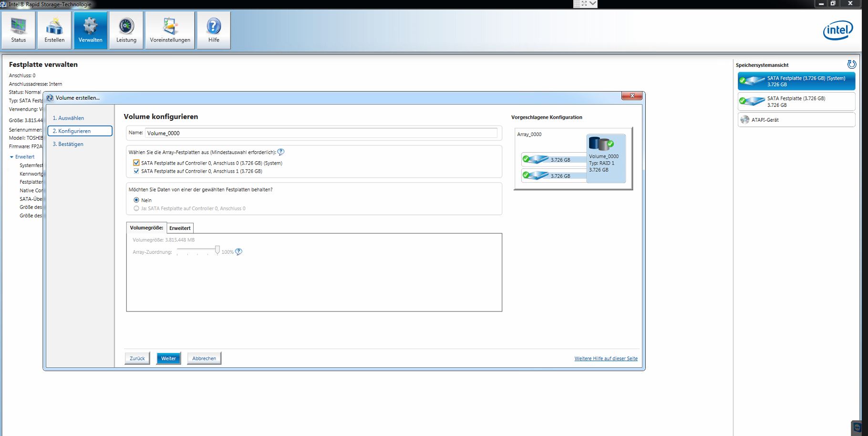Screen dimensions: 868x436
Task: Click the Vorgeschlagene Konfiguration heading
Action: 547,117
